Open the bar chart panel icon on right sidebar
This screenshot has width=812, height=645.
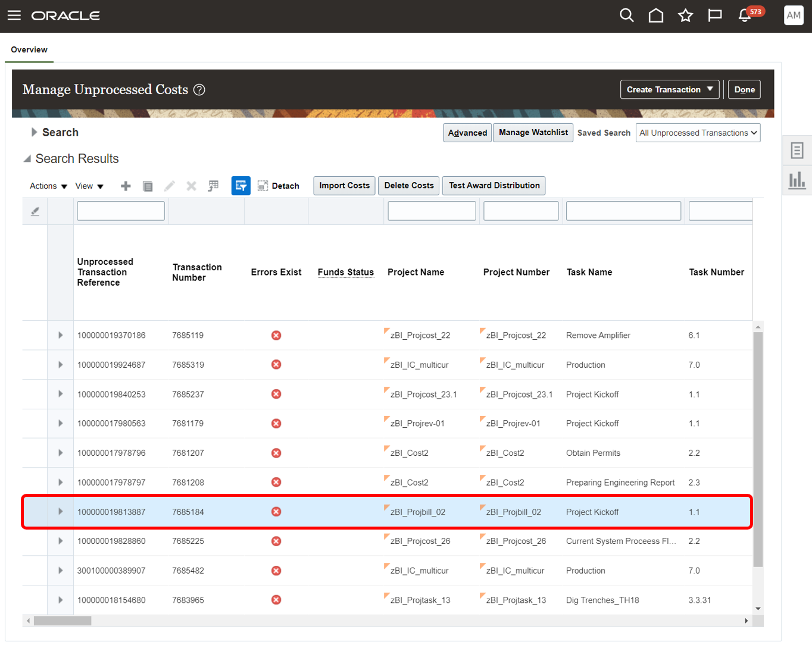pyautogui.click(x=797, y=180)
